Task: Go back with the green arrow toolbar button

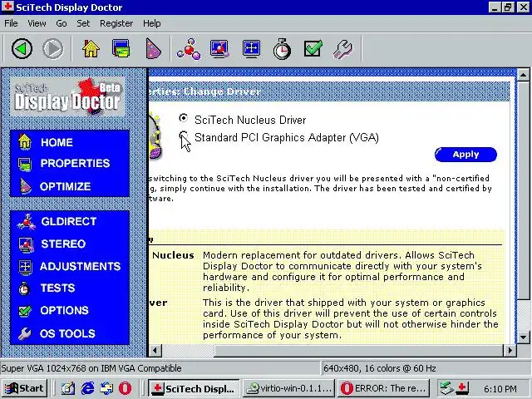Action: [x=22, y=49]
